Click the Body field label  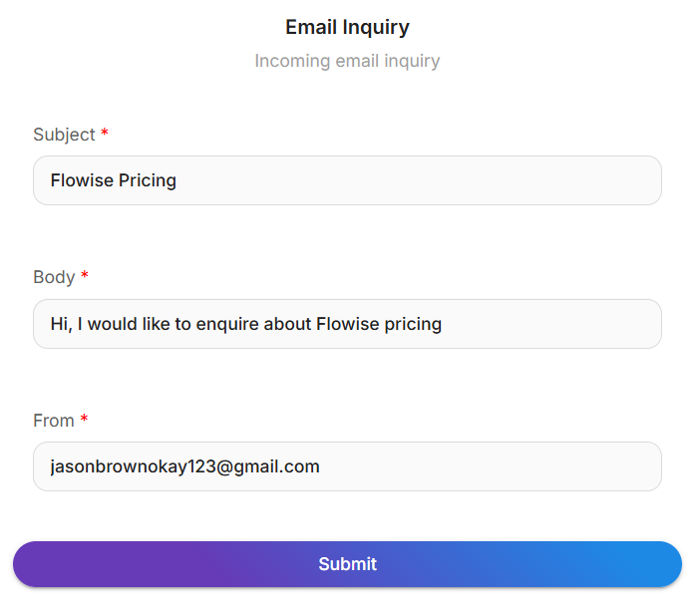[x=54, y=277]
